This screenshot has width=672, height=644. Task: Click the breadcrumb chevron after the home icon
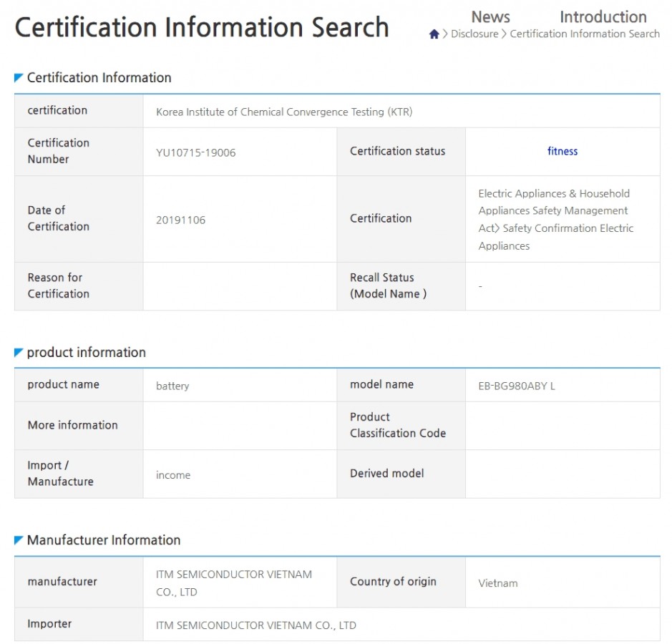444,34
